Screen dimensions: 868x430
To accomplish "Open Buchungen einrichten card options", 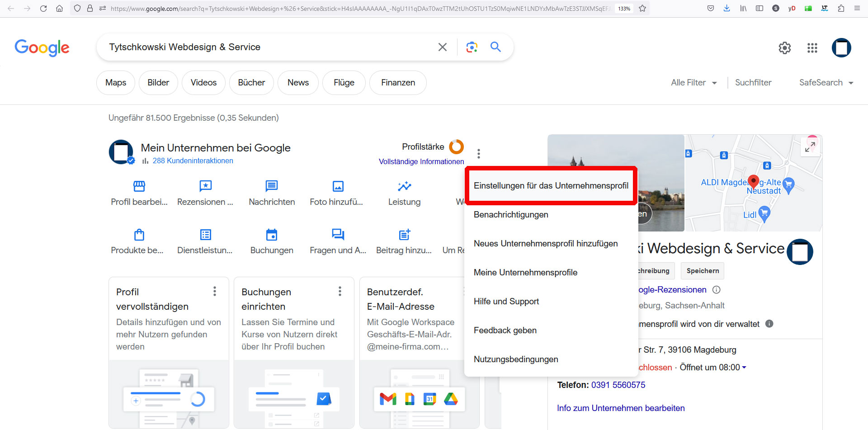I will pyautogui.click(x=340, y=291).
